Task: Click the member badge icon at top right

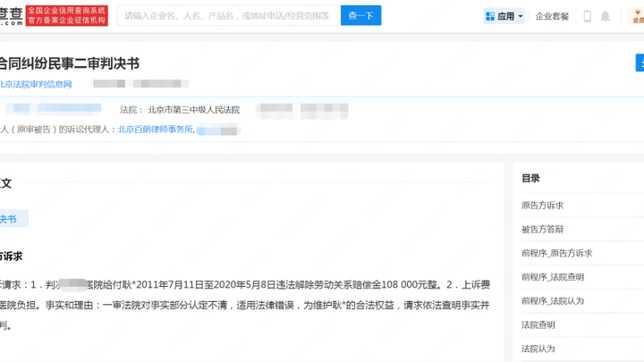Action: 638,16
